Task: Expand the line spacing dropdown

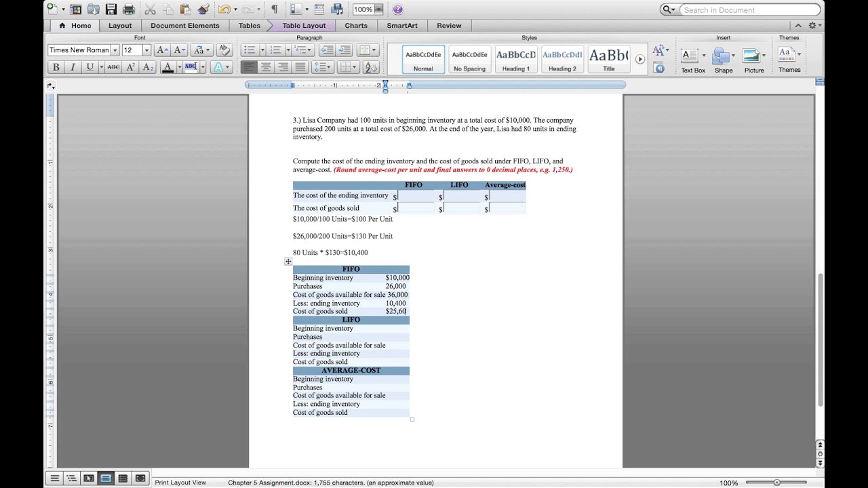Action: tap(330, 67)
